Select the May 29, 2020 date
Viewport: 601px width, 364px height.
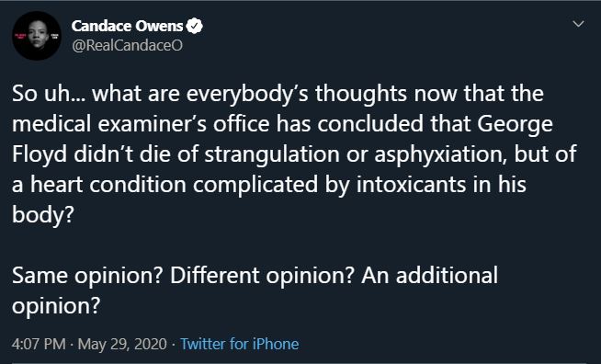coord(122,344)
